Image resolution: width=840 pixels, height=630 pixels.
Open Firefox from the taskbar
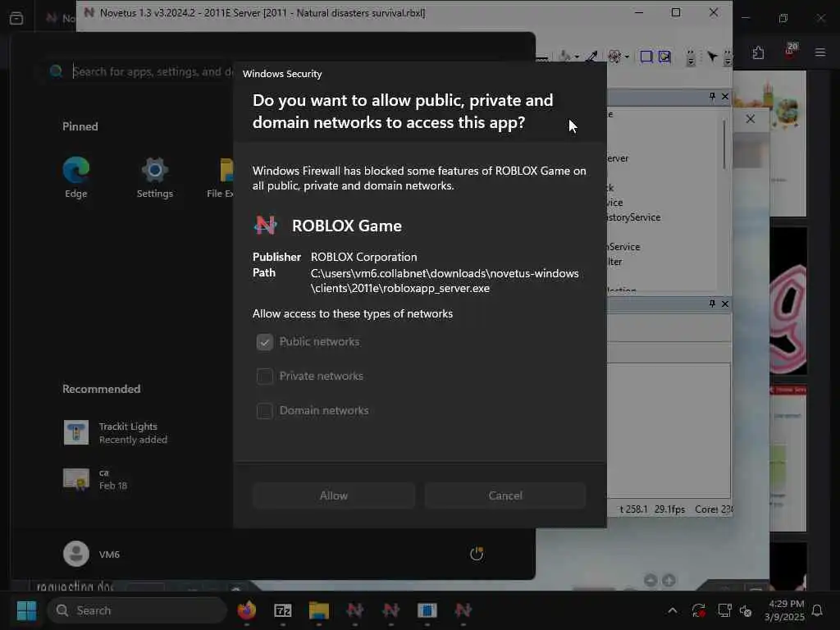247,610
